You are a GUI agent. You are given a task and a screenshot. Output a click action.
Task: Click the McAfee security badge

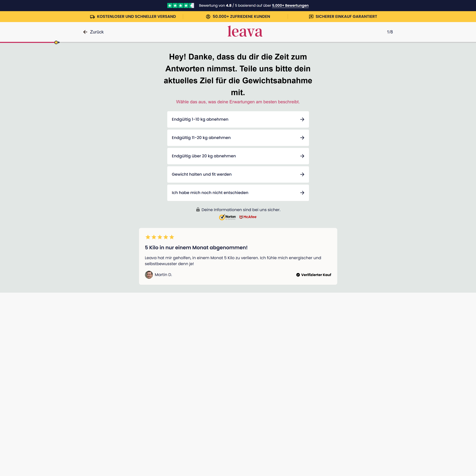coord(248,217)
